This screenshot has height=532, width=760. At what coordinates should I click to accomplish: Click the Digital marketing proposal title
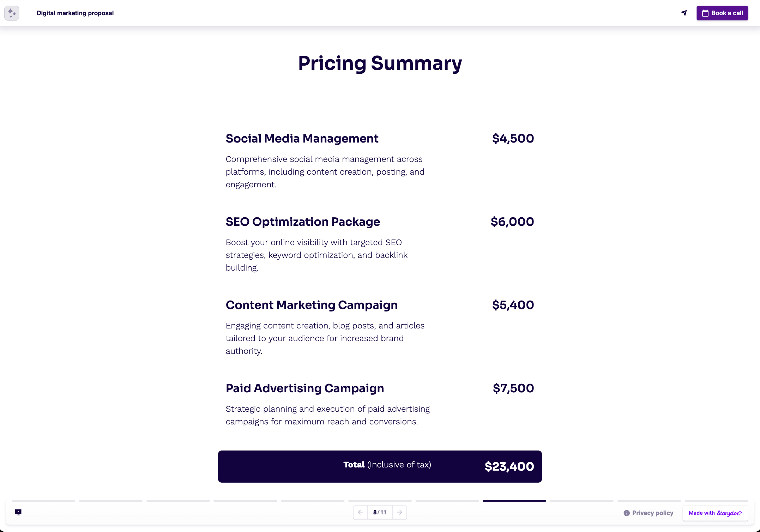click(75, 13)
